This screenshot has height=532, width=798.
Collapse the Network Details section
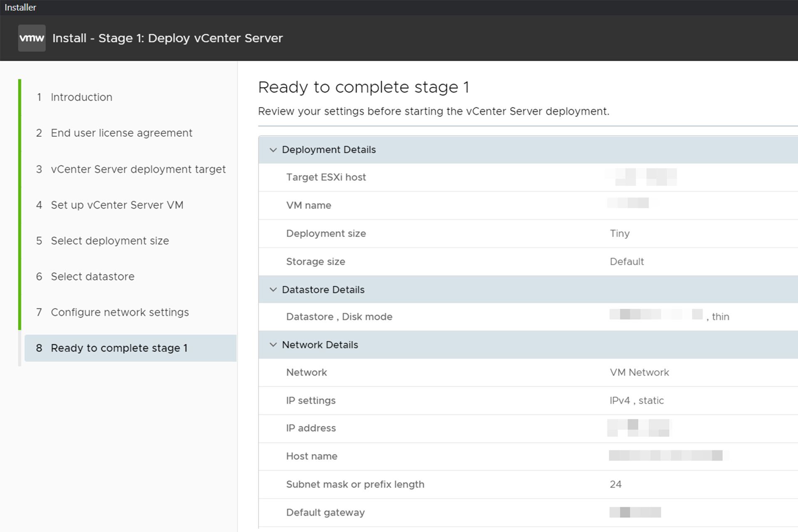pyautogui.click(x=273, y=345)
